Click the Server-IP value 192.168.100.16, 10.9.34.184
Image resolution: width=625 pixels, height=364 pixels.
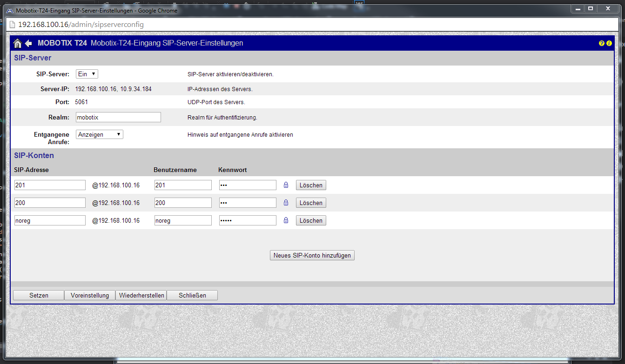tap(114, 89)
